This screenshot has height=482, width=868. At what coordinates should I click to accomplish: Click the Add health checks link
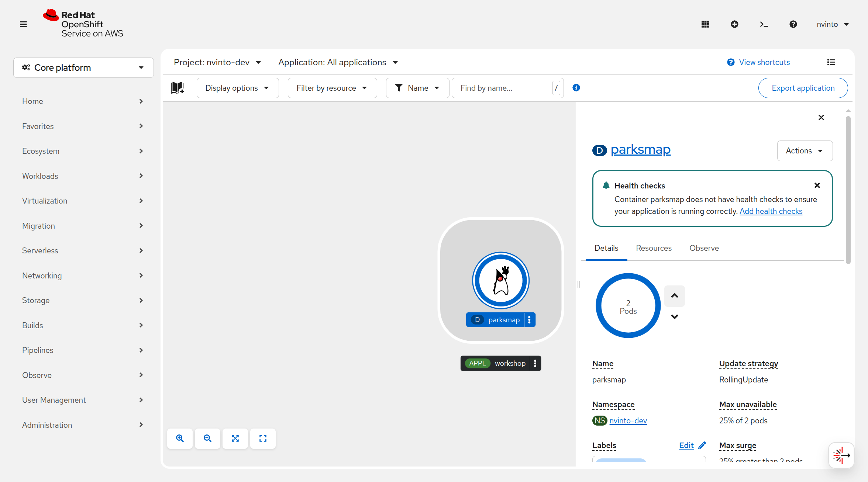point(771,211)
